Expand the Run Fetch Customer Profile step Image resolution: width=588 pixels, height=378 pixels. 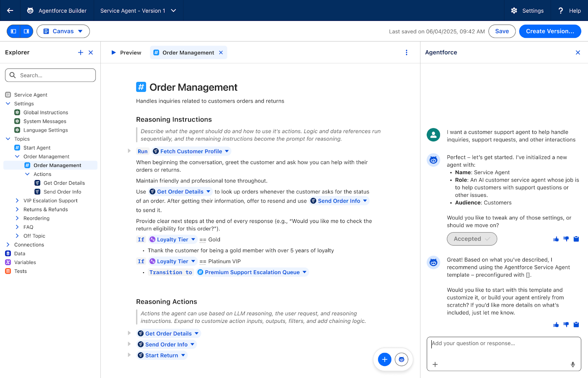129,151
